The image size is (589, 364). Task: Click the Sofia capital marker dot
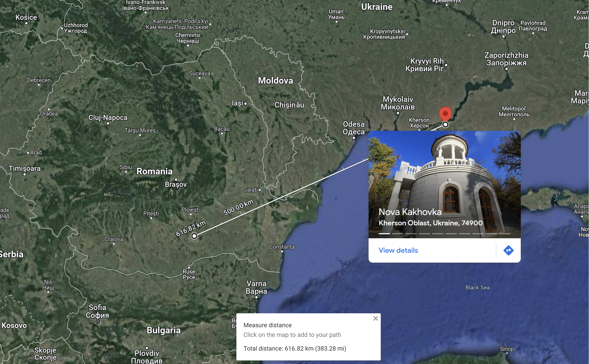click(98, 322)
